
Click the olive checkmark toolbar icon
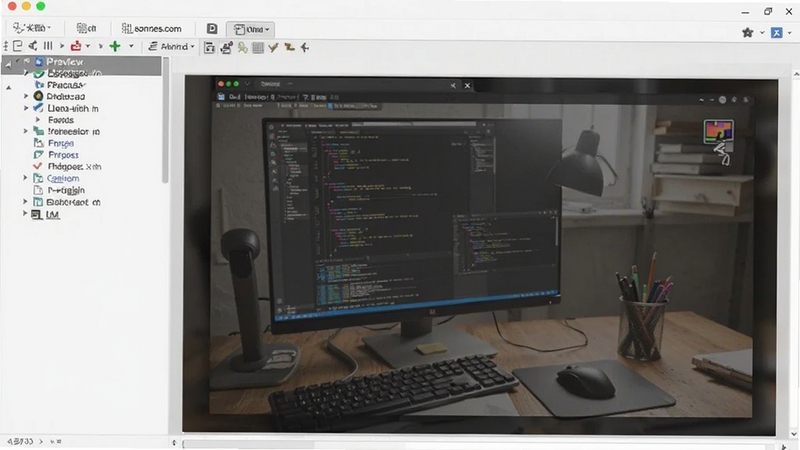click(x=273, y=47)
